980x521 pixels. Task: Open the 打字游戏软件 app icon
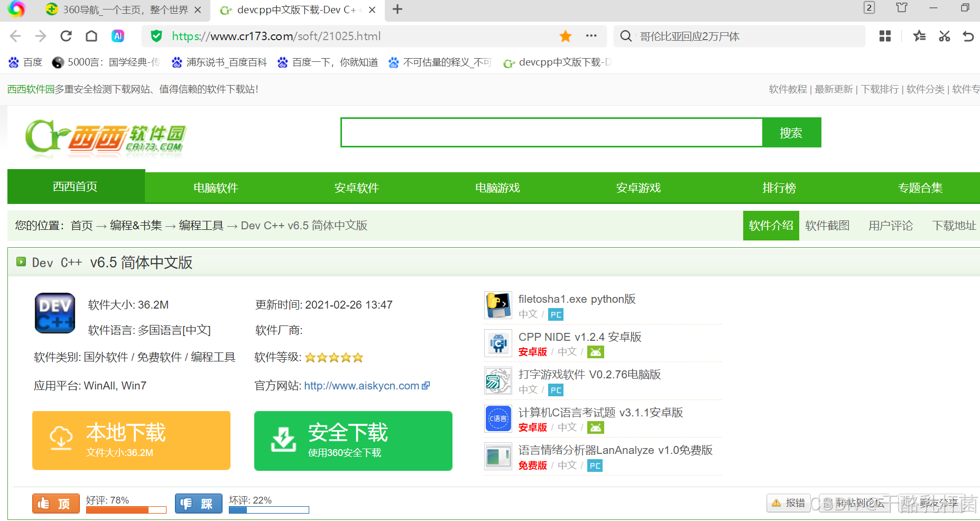click(x=498, y=381)
